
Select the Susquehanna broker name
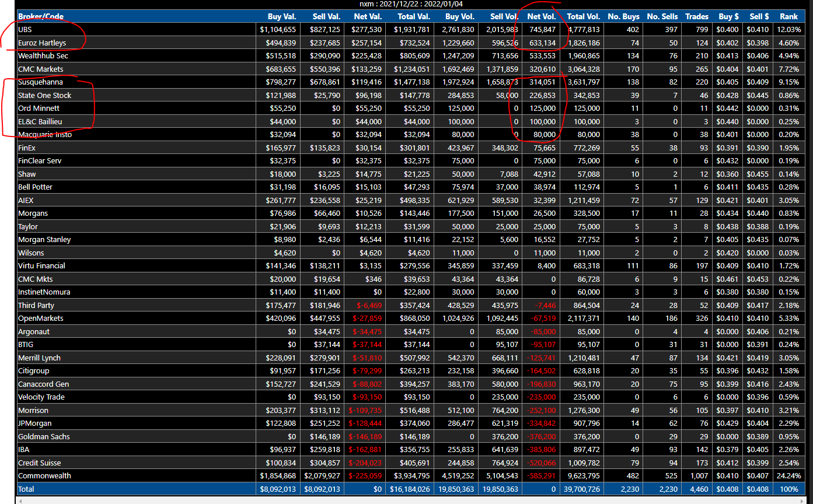pyautogui.click(x=40, y=82)
